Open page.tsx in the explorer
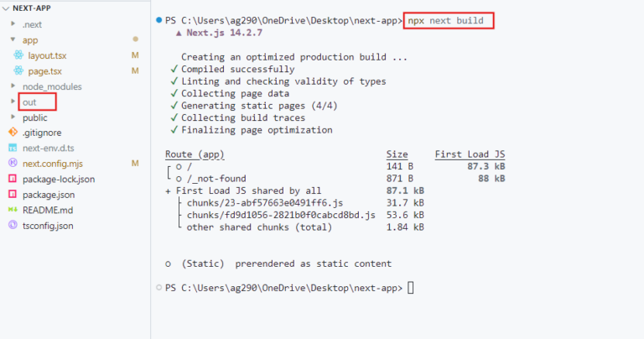This screenshot has height=339, width=644. [44, 71]
